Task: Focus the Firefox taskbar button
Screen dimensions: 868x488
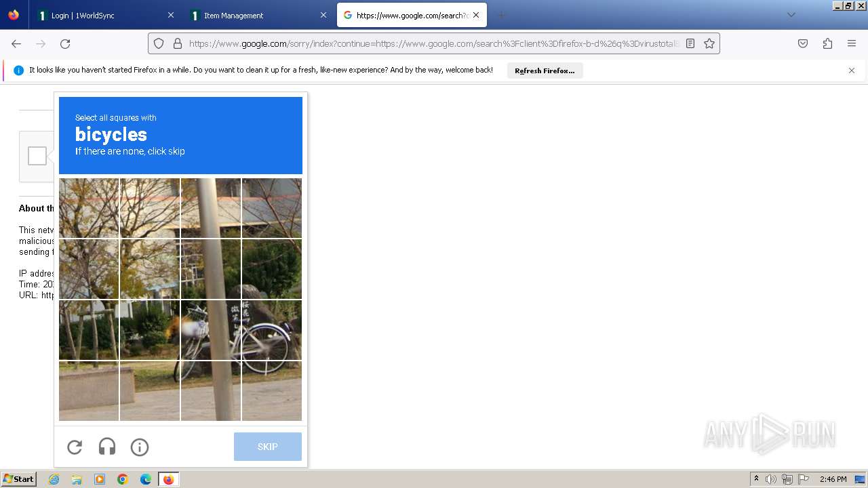Action: pyautogui.click(x=169, y=479)
